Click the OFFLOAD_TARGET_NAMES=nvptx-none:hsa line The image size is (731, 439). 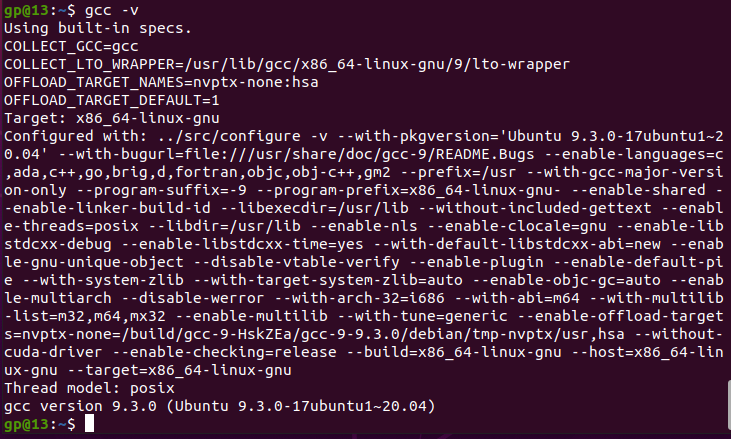(161, 82)
